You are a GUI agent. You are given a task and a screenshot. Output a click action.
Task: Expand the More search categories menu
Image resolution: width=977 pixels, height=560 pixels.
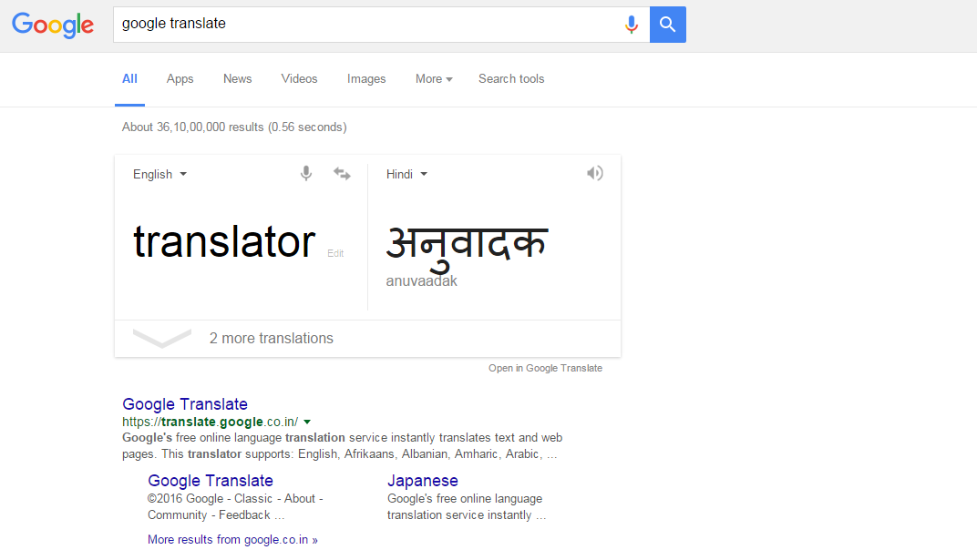tap(434, 79)
